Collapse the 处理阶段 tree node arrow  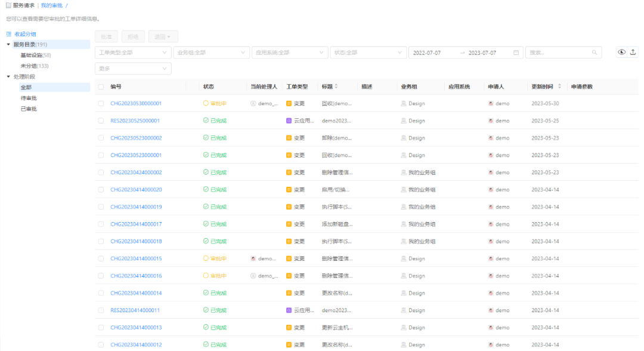tap(8, 76)
